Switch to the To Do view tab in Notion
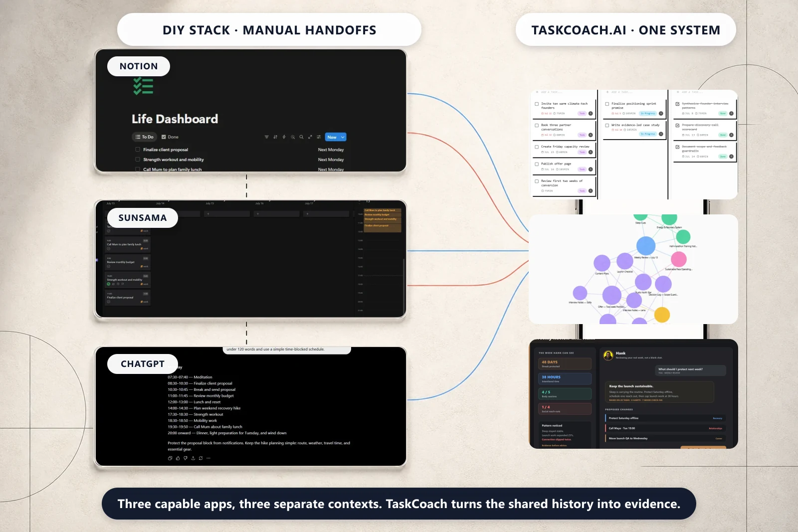 [145, 137]
